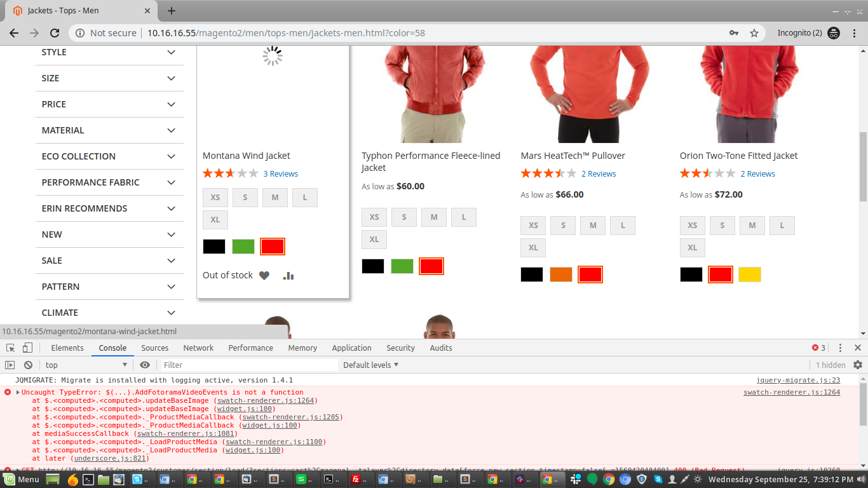Expand the SIZE filter
Viewport: 868px width, 488px height.
click(x=109, y=78)
